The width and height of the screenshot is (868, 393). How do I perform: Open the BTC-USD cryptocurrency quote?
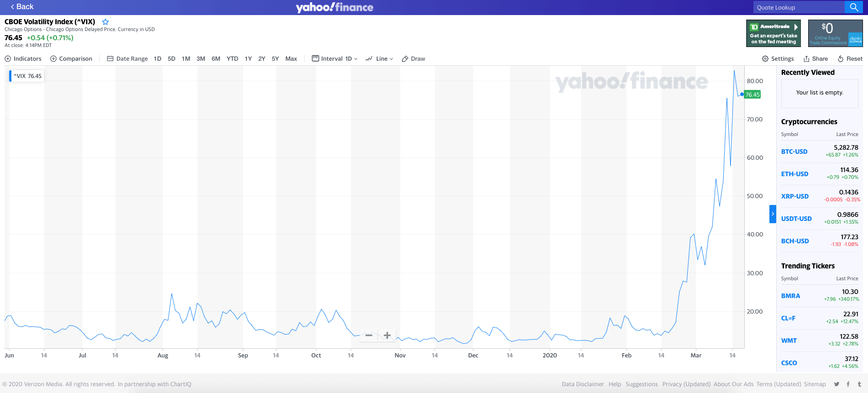coord(794,151)
